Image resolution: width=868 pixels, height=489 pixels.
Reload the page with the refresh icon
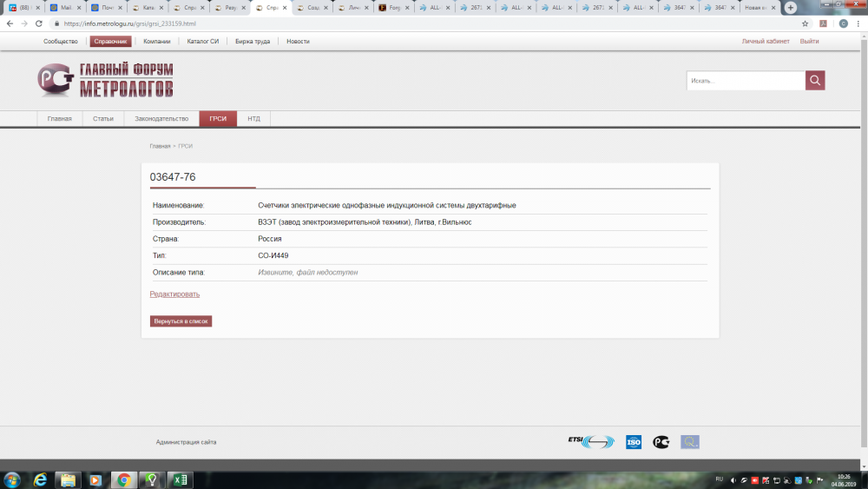pyautogui.click(x=39, y=23)
